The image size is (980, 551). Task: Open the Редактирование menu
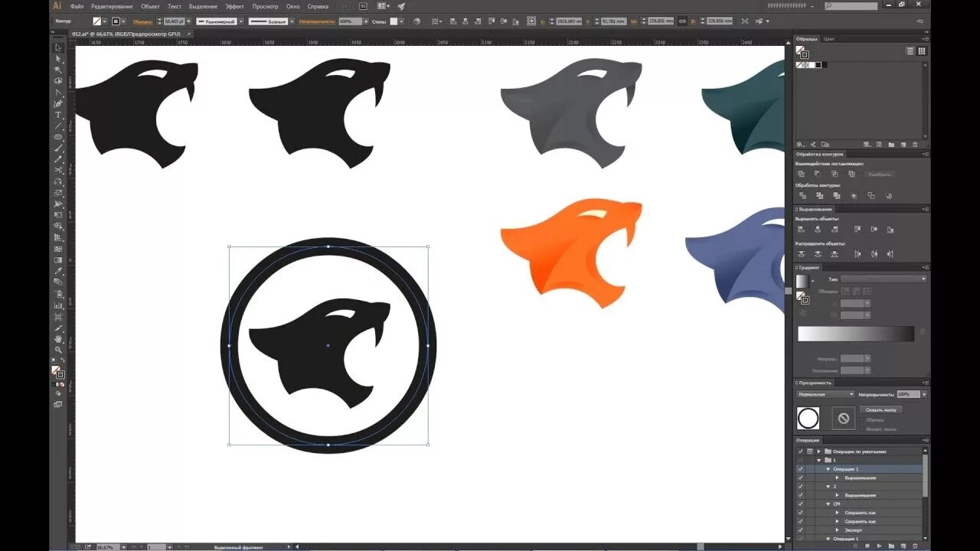pyautogui.click(x=112, y=6)
